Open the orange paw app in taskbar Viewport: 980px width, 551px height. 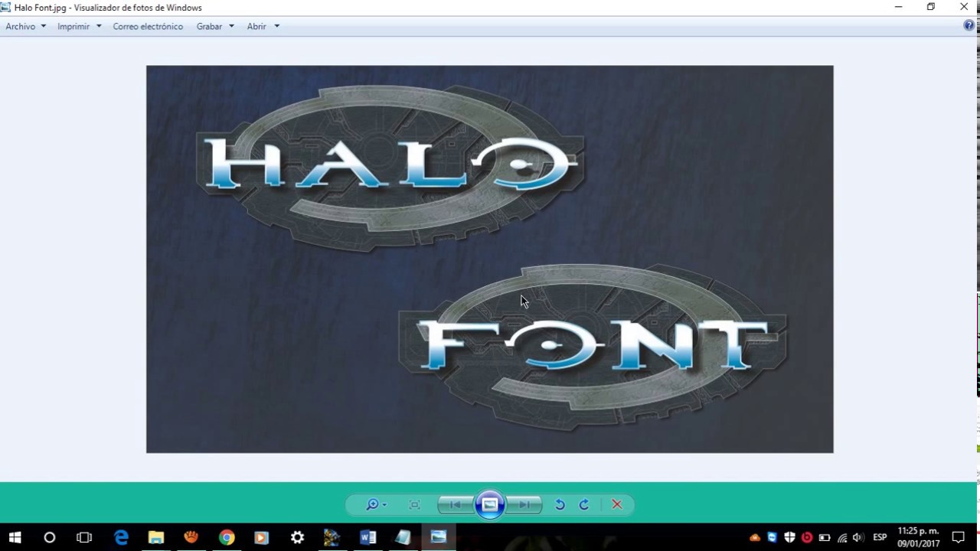(x=191, y=537)
